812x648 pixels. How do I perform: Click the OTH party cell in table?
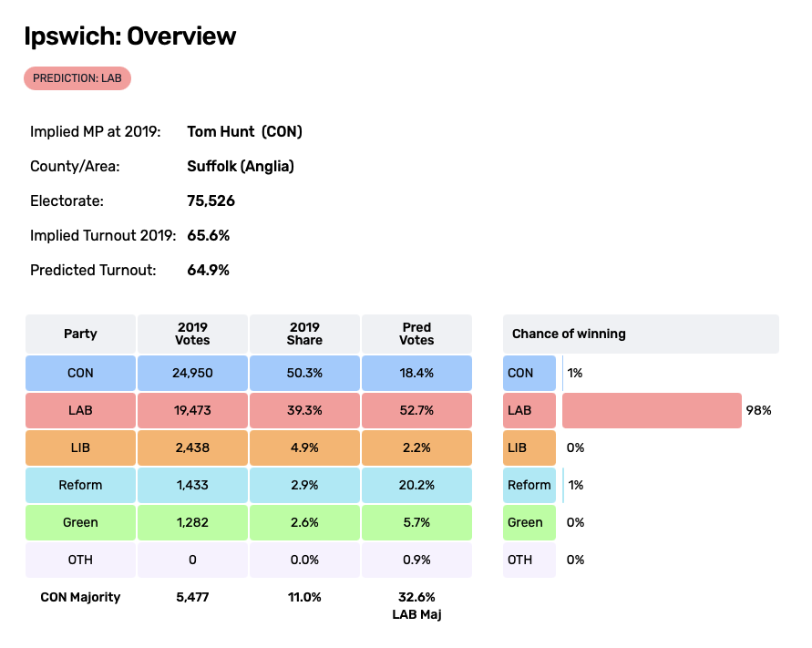coord(80,560)
